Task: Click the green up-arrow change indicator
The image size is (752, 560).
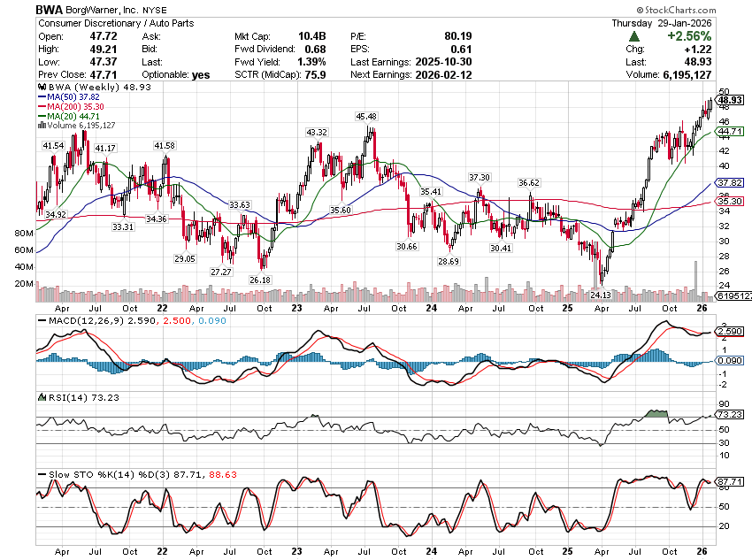Action: (634, 36)
